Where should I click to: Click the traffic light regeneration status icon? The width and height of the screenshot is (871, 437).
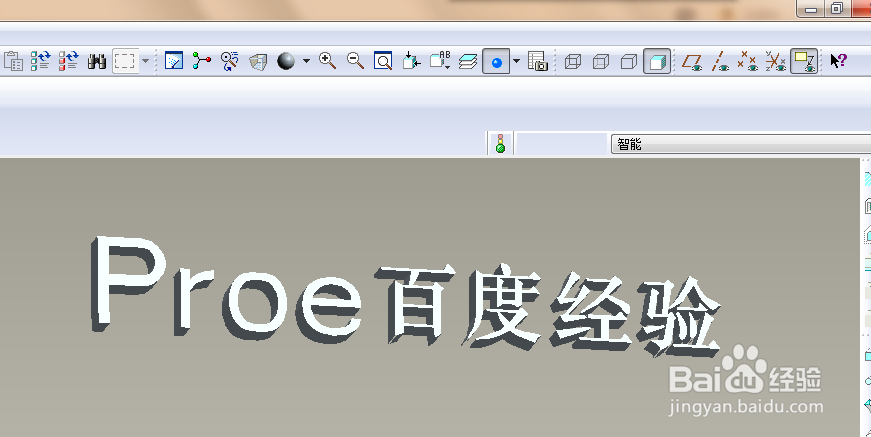click(500, 143)
